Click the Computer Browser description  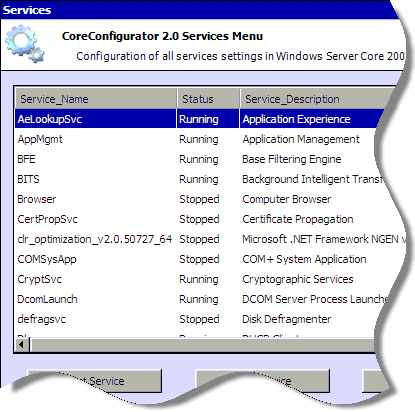[x=287, y=199]
